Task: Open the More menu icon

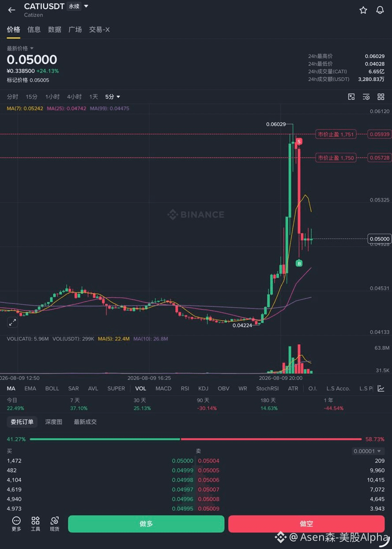Action: coord(16,523)
